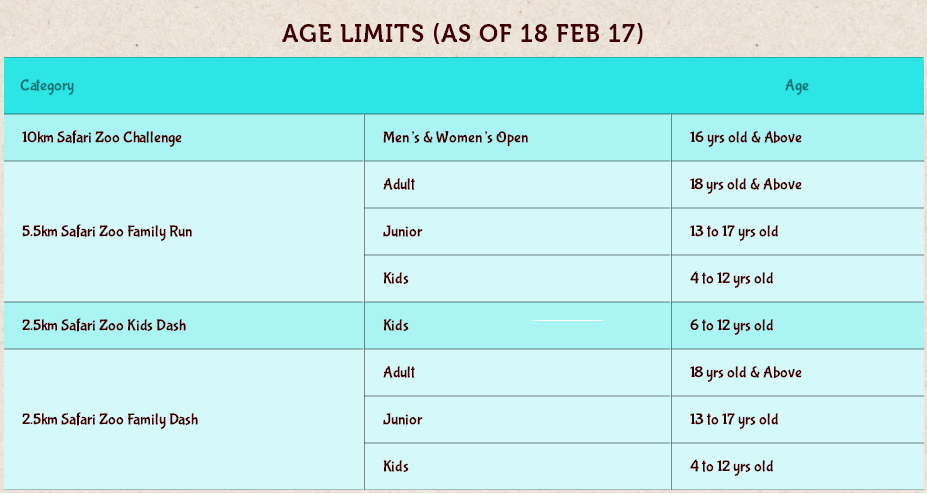Select the Age column header

click(x=796, y=86)
